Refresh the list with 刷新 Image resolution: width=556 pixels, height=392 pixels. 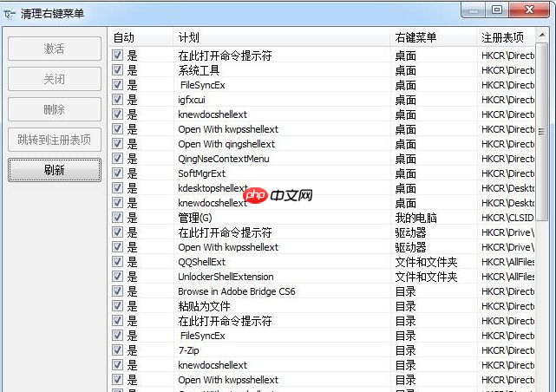click(55, 170)
